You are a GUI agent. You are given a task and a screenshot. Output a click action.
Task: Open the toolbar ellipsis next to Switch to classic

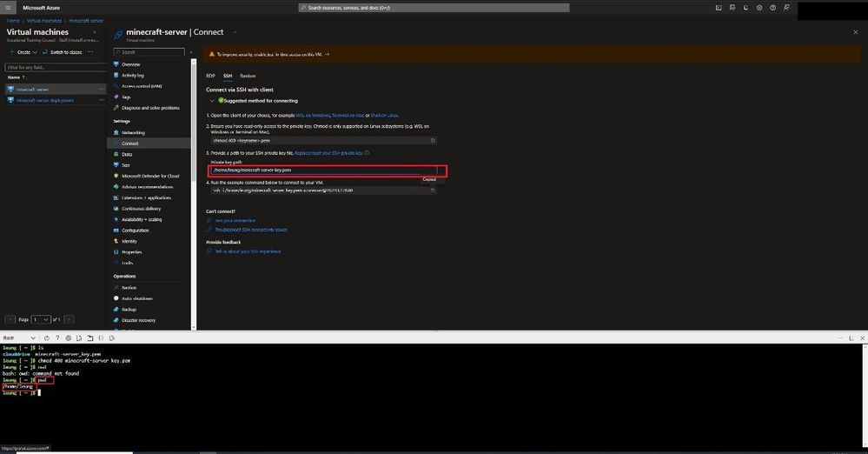coord(90,52)
